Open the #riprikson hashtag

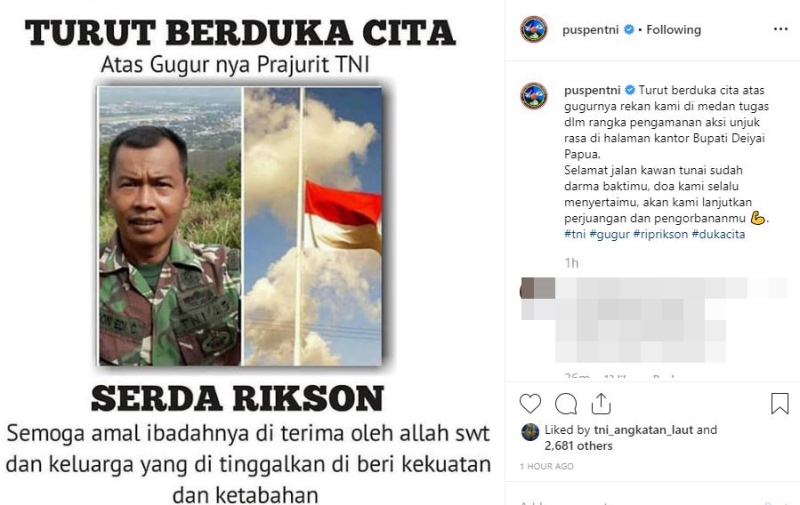[x=661, y=234]
